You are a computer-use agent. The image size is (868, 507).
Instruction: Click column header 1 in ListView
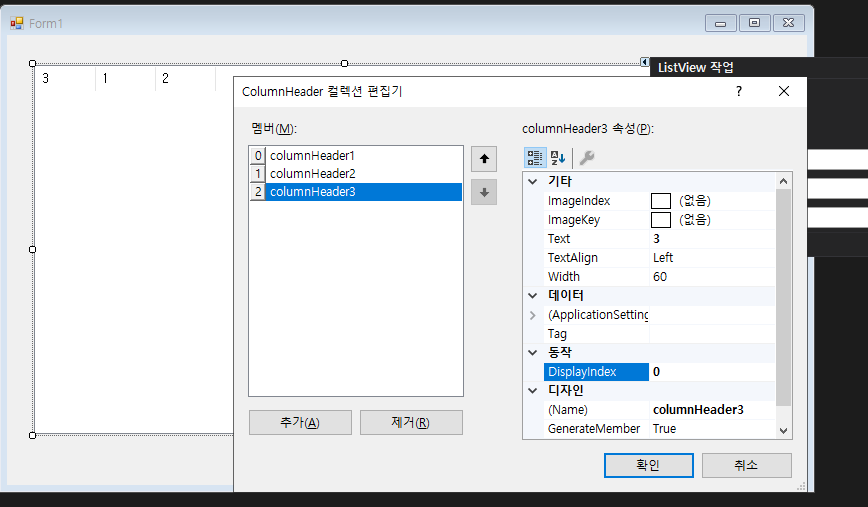point(126,79)
